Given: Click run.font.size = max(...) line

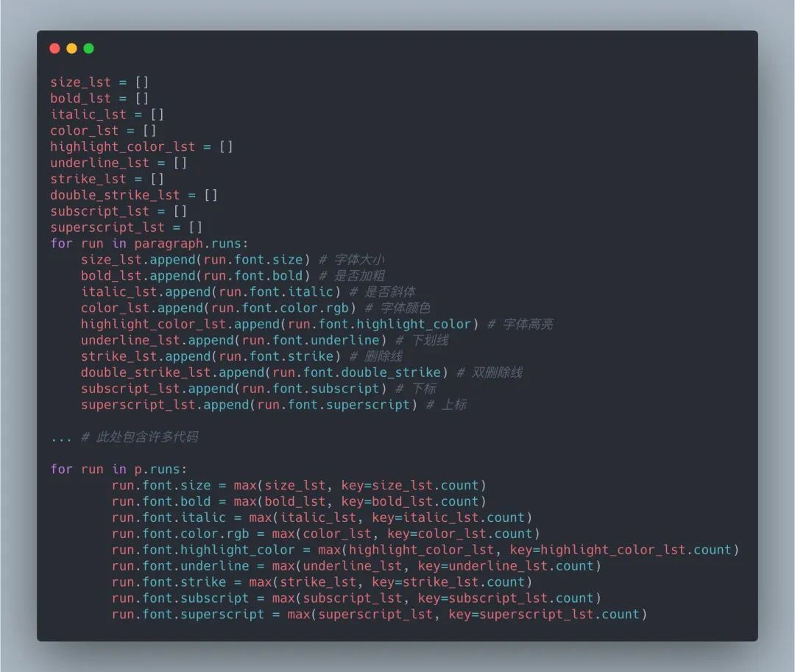Looking at the screenshot, I should point(299,485).
